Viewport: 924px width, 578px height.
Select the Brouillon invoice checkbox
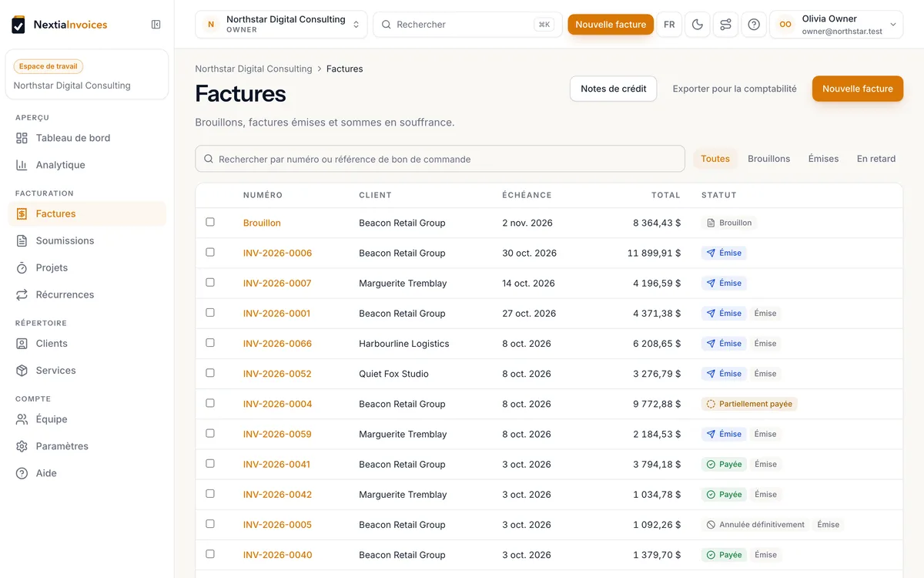210,222
